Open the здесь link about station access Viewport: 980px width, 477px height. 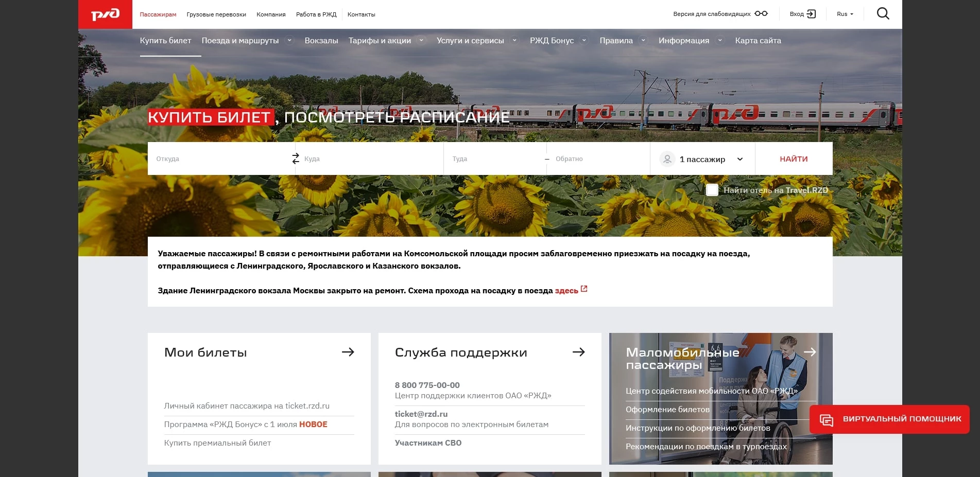point(566,290)
